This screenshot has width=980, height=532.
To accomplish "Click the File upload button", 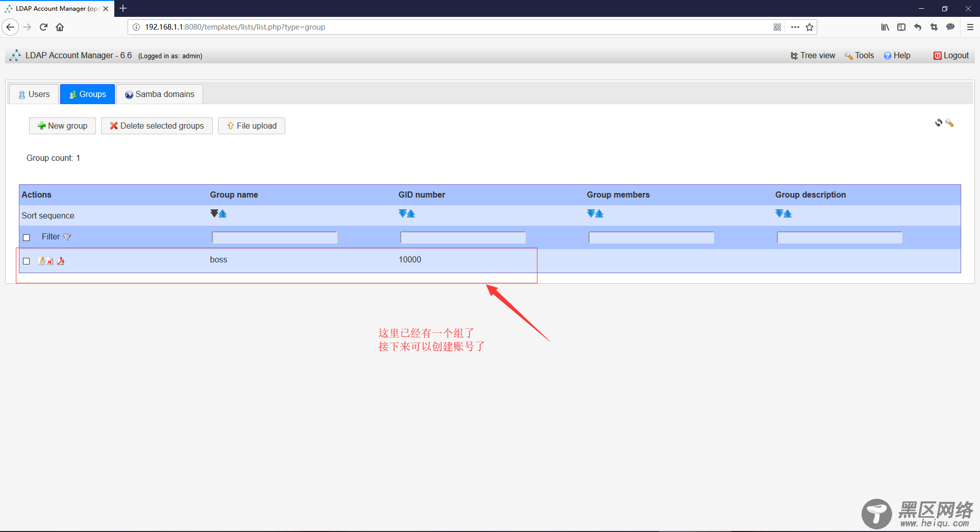I will (252, 126).
